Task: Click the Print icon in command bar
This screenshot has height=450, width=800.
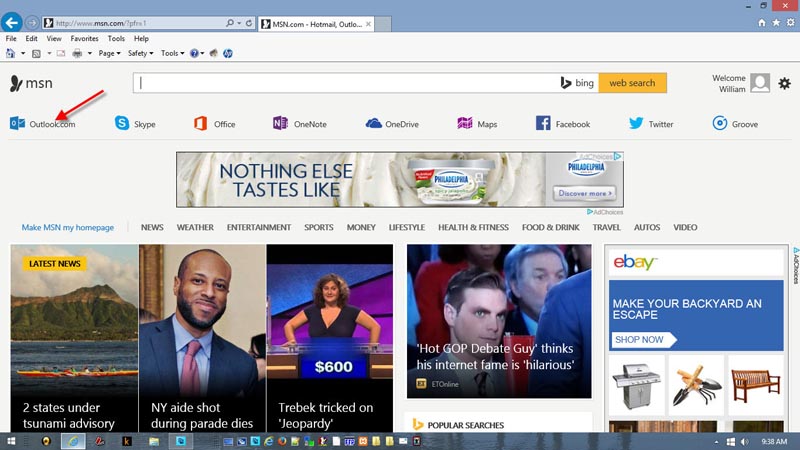Action: 77,53
